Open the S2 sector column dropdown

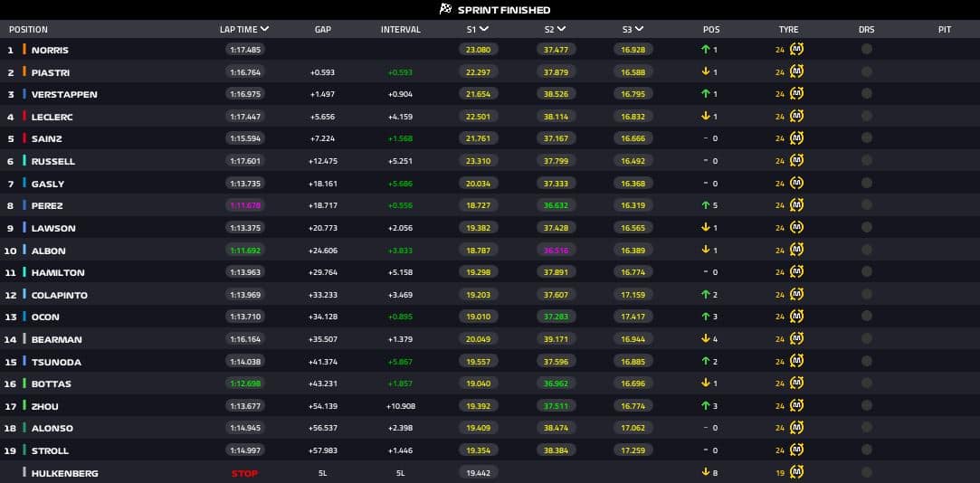562,29
